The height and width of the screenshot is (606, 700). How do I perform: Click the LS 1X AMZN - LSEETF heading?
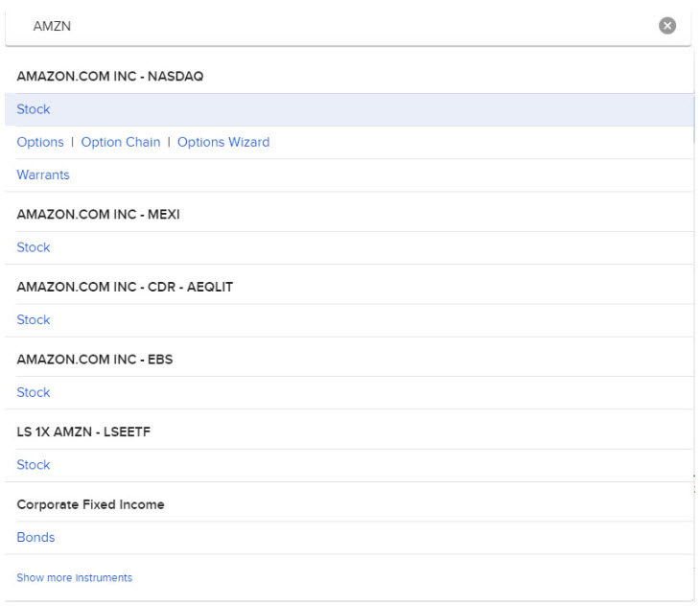83,431
